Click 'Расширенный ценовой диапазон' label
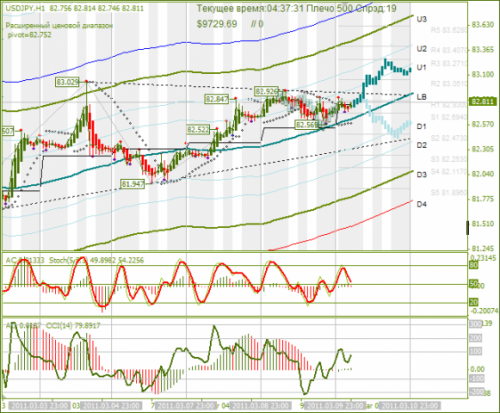 [59, 26]
